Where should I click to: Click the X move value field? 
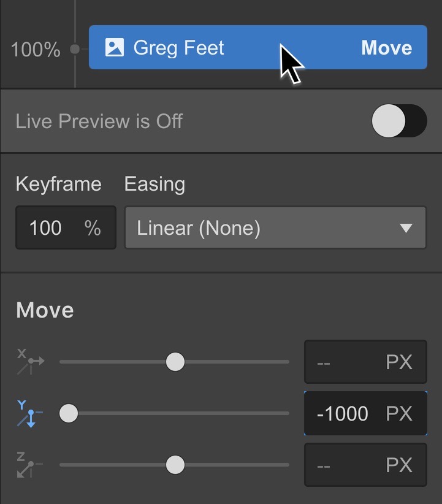(365, 362)
